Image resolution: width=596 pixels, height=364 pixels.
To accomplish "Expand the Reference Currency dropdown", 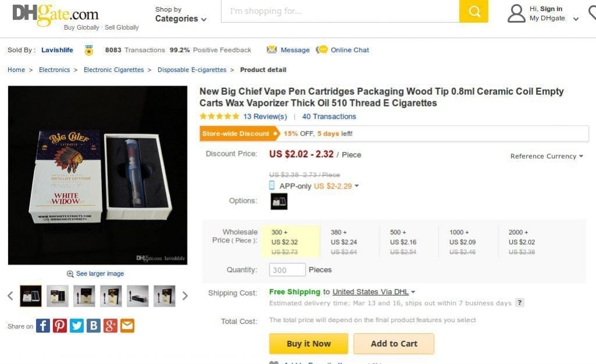I will [547, 156].
